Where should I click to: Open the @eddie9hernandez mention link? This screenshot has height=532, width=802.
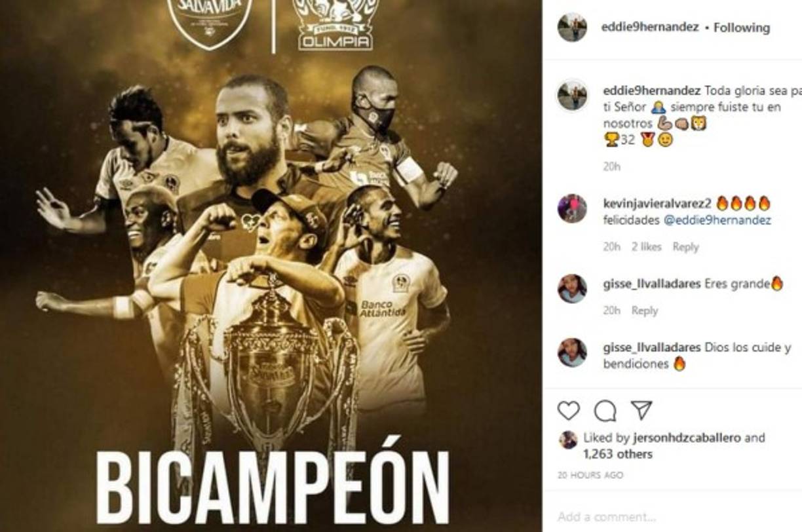(717, 221)
